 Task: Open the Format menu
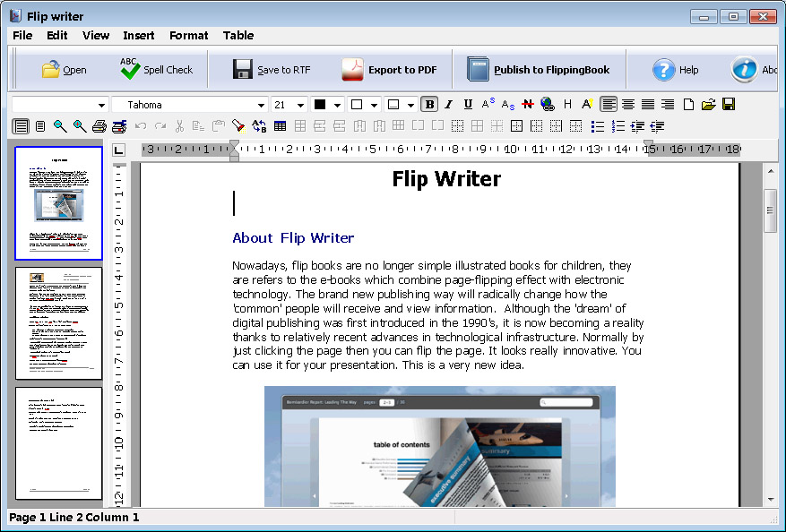(x=188, y=35)
